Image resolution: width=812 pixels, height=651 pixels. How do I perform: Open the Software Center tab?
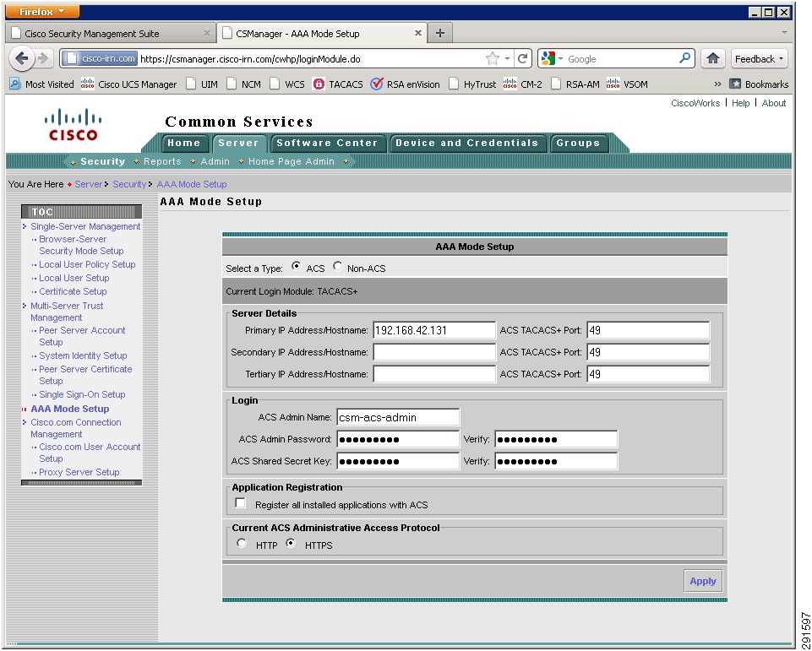pyautogui.click(x=327, y=143)
